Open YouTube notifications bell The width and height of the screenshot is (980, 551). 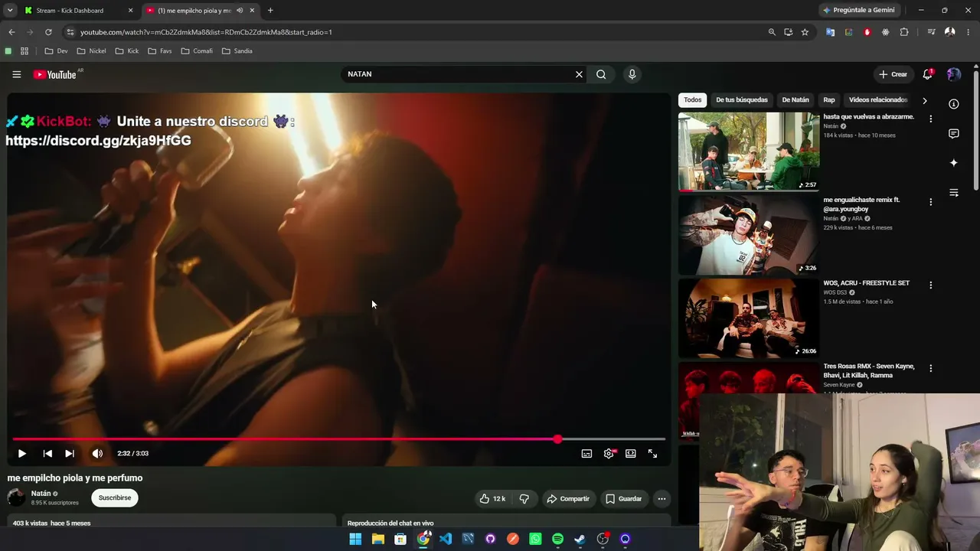pyautogui.click(x=927, y=74)
